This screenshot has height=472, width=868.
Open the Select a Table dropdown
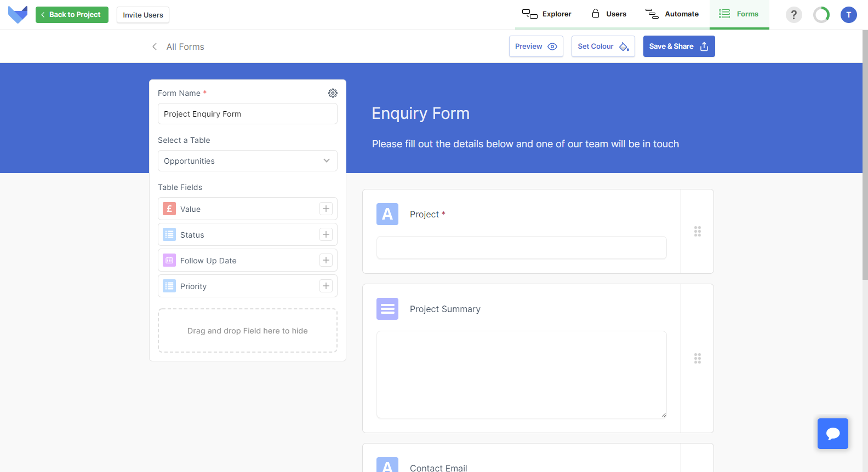pyautogui.click(x=248, y=161)
